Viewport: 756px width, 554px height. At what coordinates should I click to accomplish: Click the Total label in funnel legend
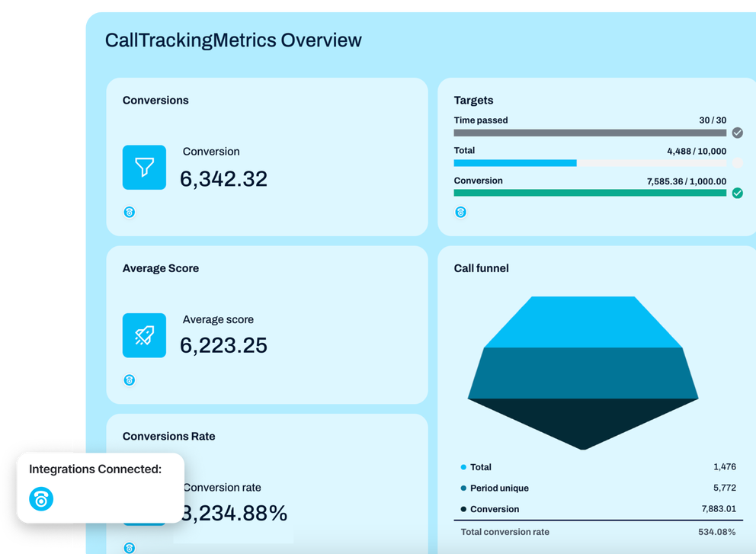click(x=481, y=467)
